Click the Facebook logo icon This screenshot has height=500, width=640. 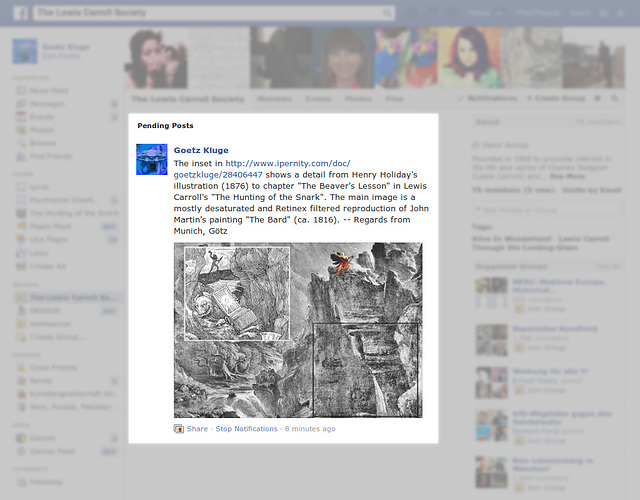pyautogui.click(x=20, y=13)
